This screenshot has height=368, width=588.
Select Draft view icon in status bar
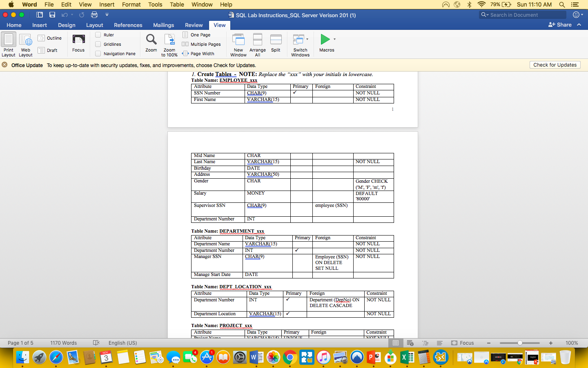tap(439, 343)
